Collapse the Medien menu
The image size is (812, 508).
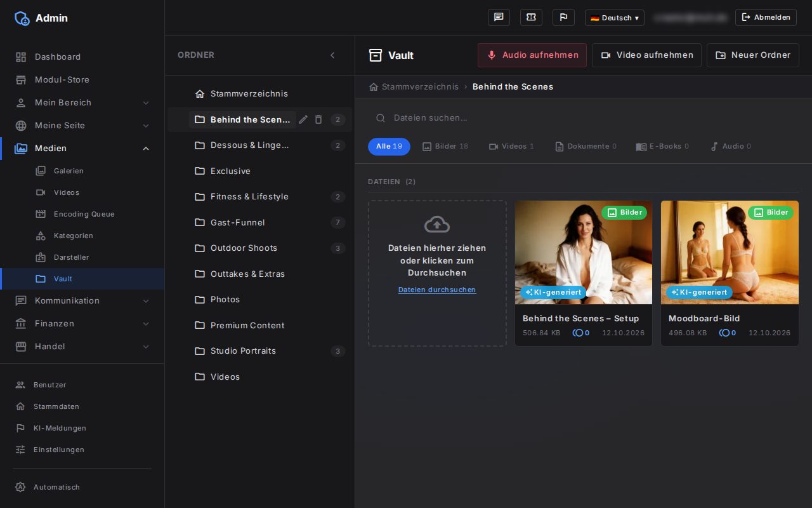coord(82,148)
